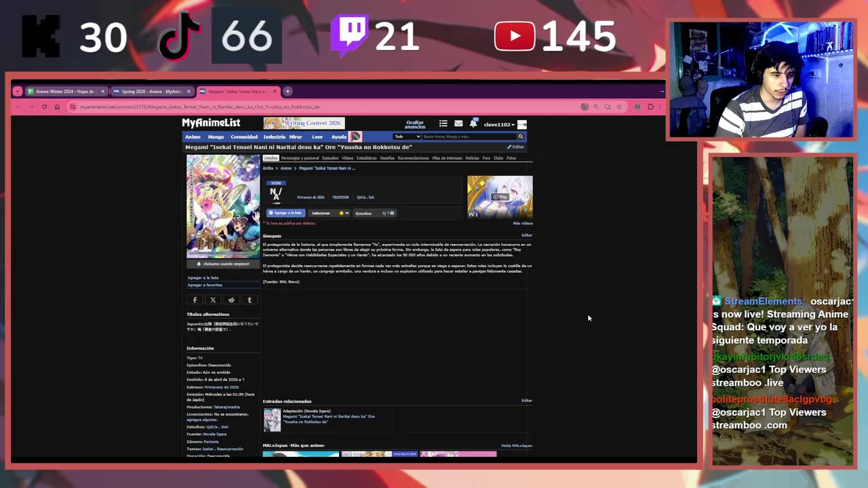The width and height of the screenshot is (868, 488).
Task: Select the Estadísticas tab
Action: pos(367,158)
